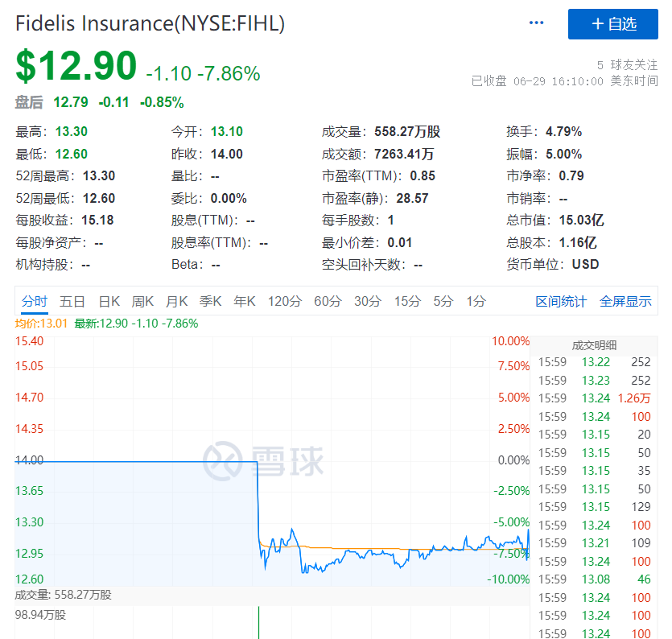Switch to the 五日 five-day tab

coord(72,300)
